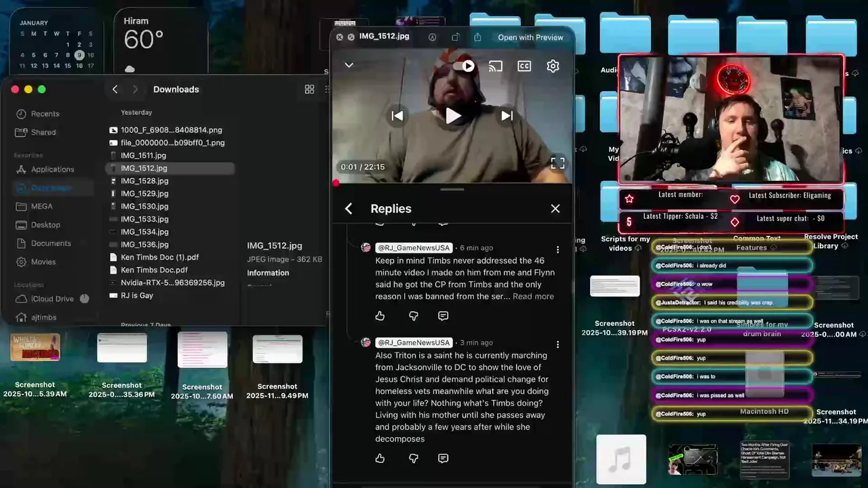Expand video to fullscreen
The width and height of the screenshot is (868, 488).
[557, 163]
